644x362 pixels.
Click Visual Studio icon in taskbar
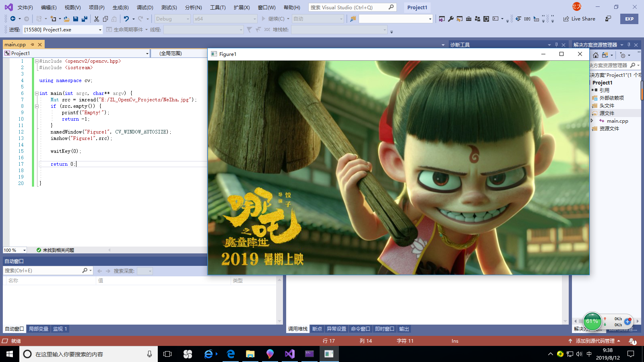click(x=290, y=354)
